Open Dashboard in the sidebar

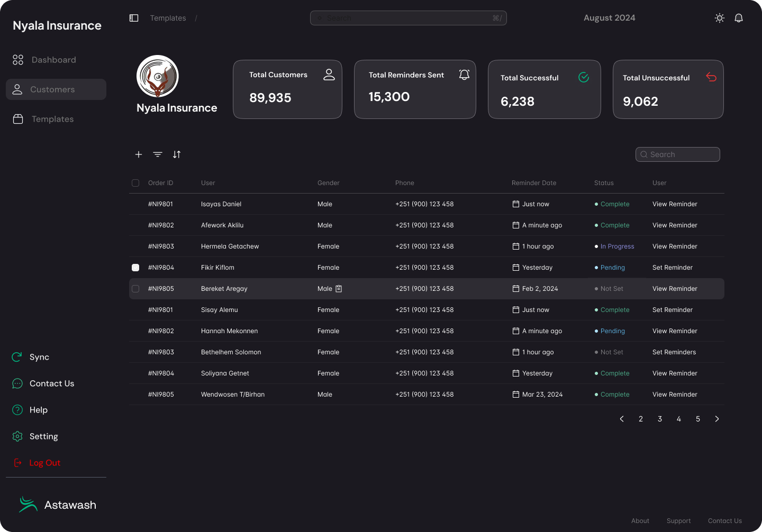[53, 60]
